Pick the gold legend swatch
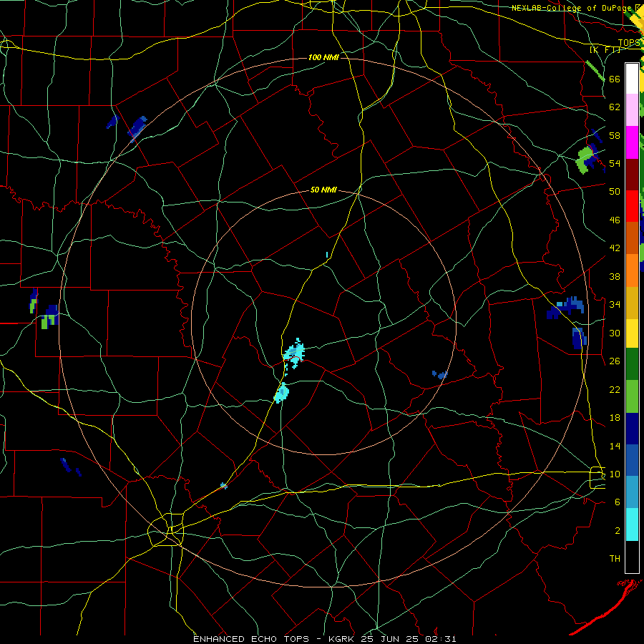Viewport: 644px width, 644px height. tap(632, 303)
